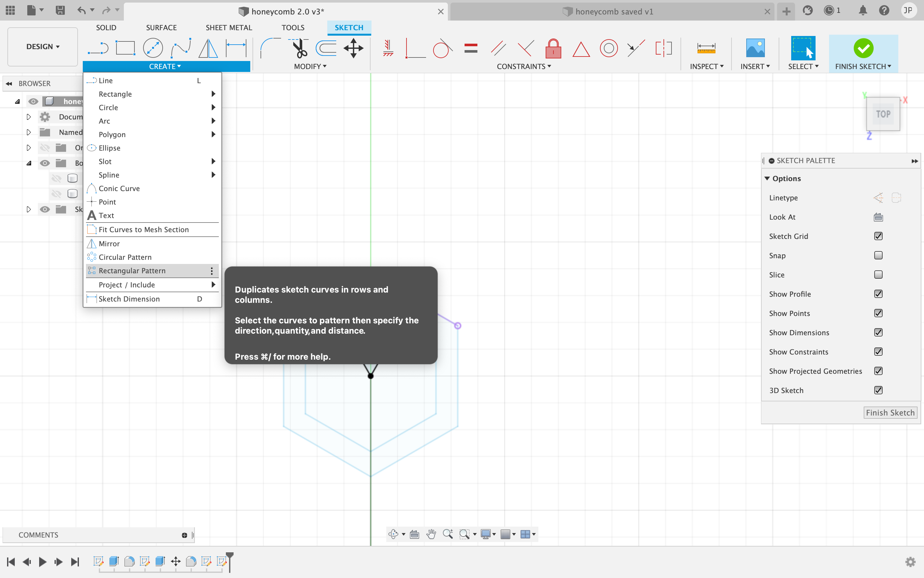924x578 pixels.
Task: Open the INSPECT dropdown menu
Action: (x=706, y=66)
